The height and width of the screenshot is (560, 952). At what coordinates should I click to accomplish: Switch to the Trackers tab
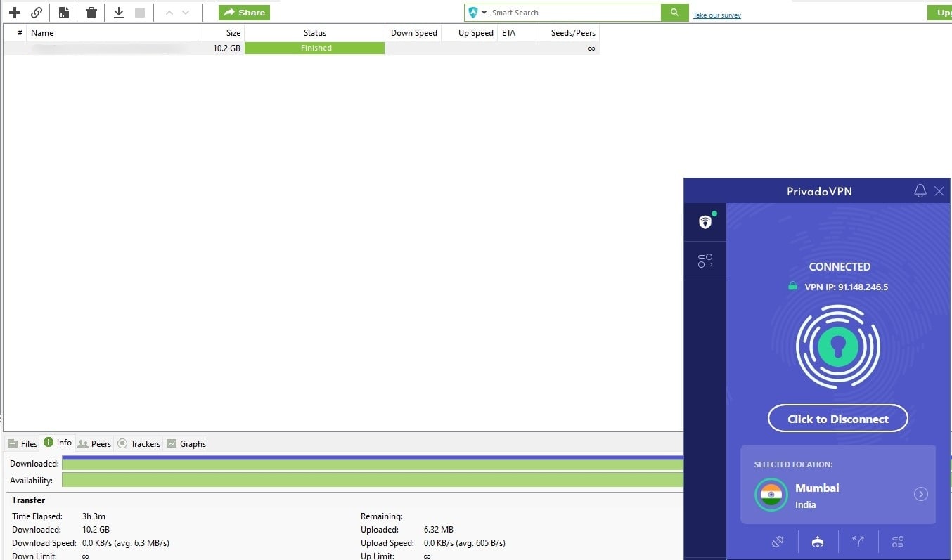[139, 443]
